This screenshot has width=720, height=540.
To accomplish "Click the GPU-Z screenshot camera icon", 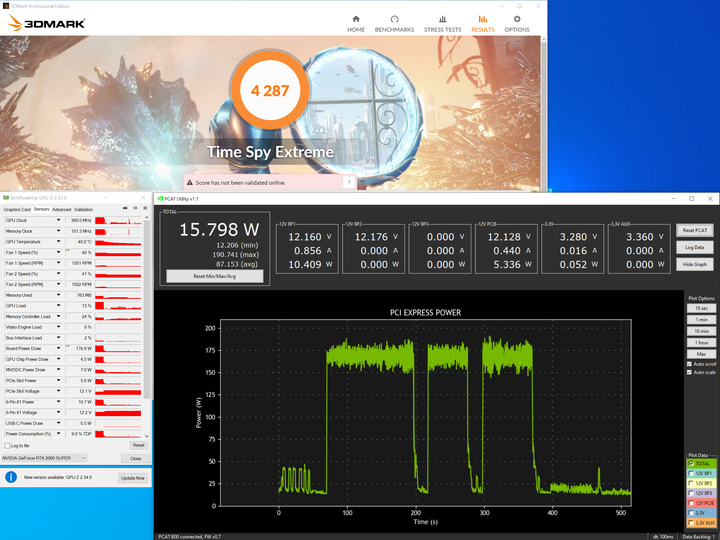I will (125, 208).
